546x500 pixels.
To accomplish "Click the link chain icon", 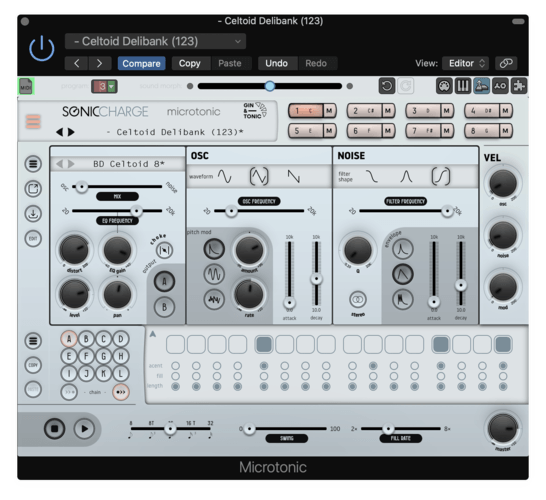I will coord(506,63).
